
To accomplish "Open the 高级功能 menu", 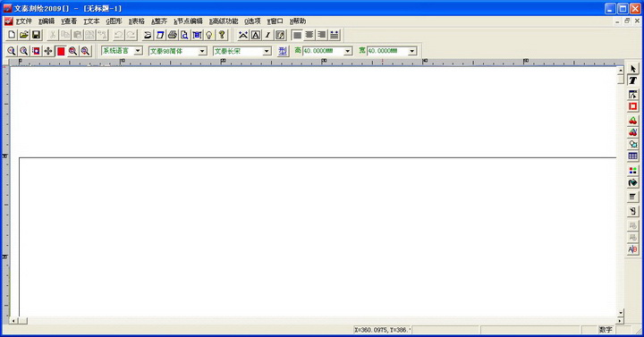I will coord(224,21).
